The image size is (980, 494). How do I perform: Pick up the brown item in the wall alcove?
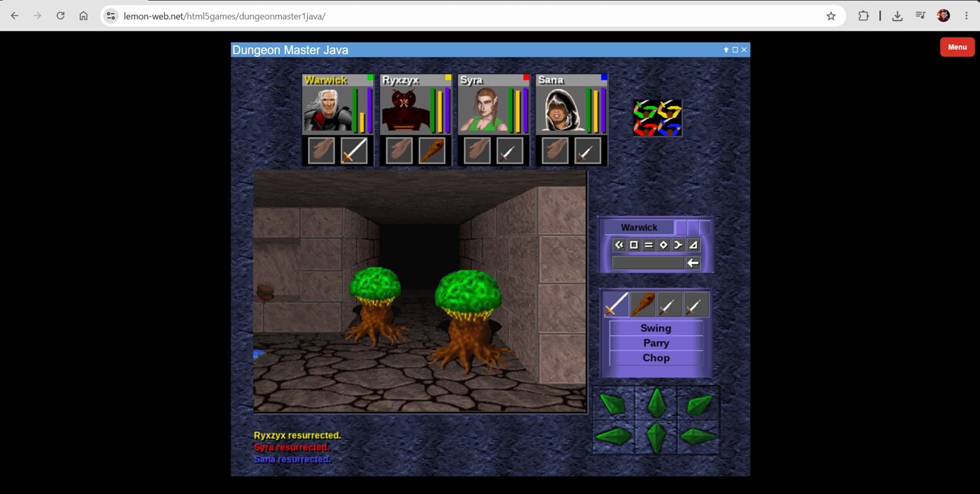click(265, 292)
